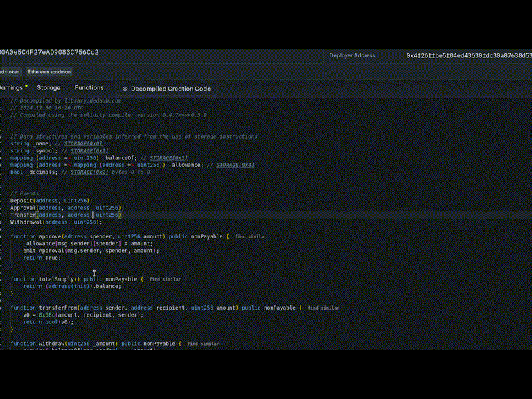Click find similar next to transferFrom function
This screenshot has height=399, width=532.
(x=323, y=308)
